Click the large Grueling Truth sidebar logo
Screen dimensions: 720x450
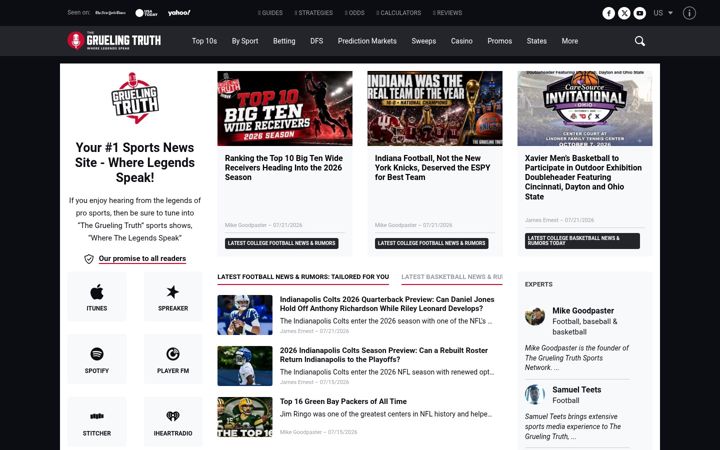[135, 98]
